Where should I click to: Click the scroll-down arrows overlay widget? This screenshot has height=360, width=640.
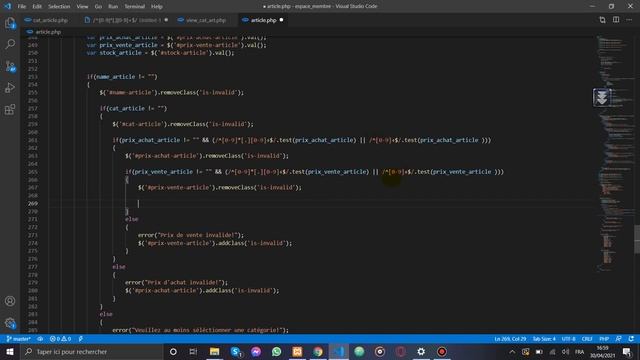tap(601, 97)
